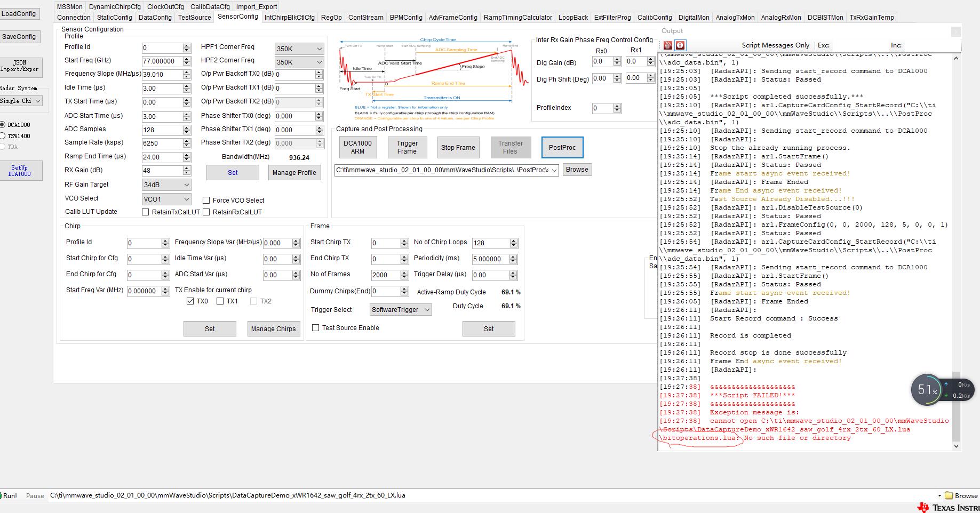
Task: Decrement the No of Chirp Loops stepper
Action: [x=514, y=245]
